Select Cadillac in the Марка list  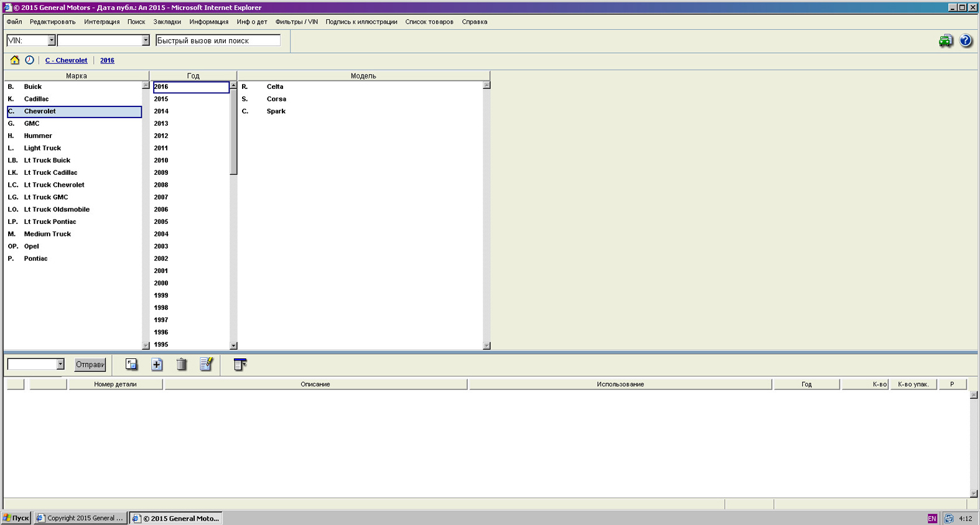(x=36, y=99)
